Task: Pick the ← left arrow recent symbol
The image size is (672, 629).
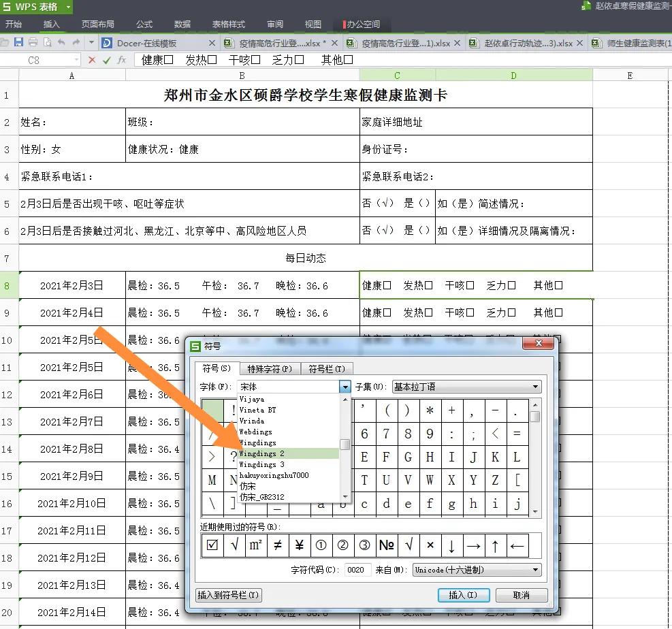Action: 517,545
